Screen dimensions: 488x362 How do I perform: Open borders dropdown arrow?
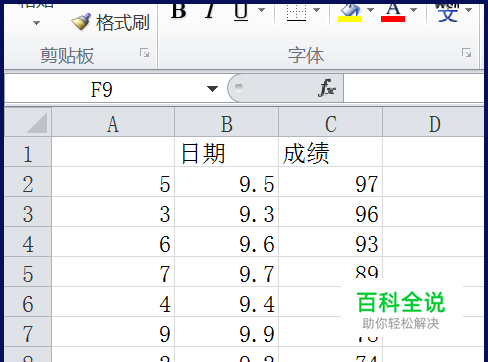click(x=317, y=10)
